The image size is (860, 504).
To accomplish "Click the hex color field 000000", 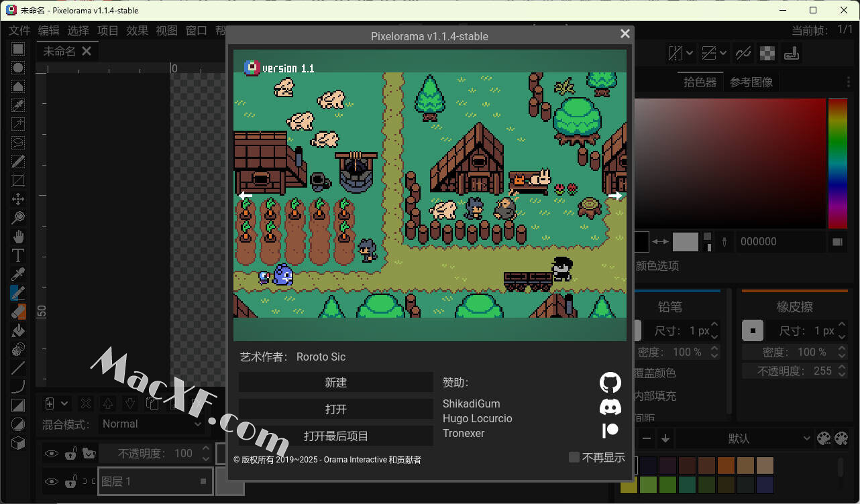I will pyautogui.click(x=782, y=242).
